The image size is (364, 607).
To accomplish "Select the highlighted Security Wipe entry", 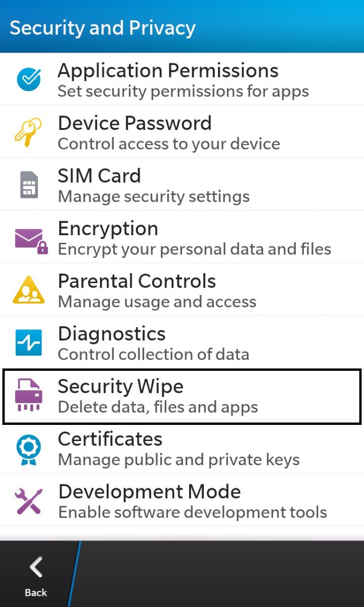I will 182,397.
